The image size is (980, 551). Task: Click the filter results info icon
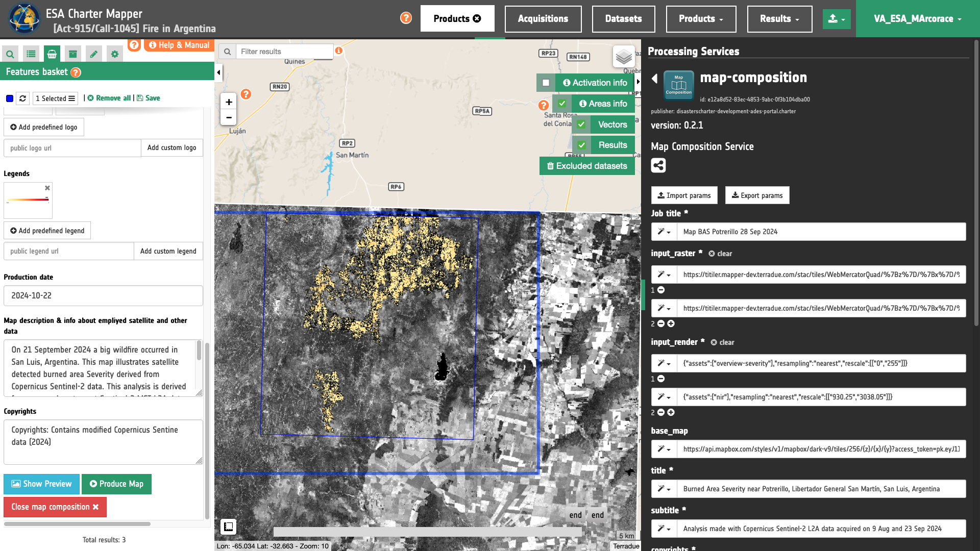tap(338, 51)
